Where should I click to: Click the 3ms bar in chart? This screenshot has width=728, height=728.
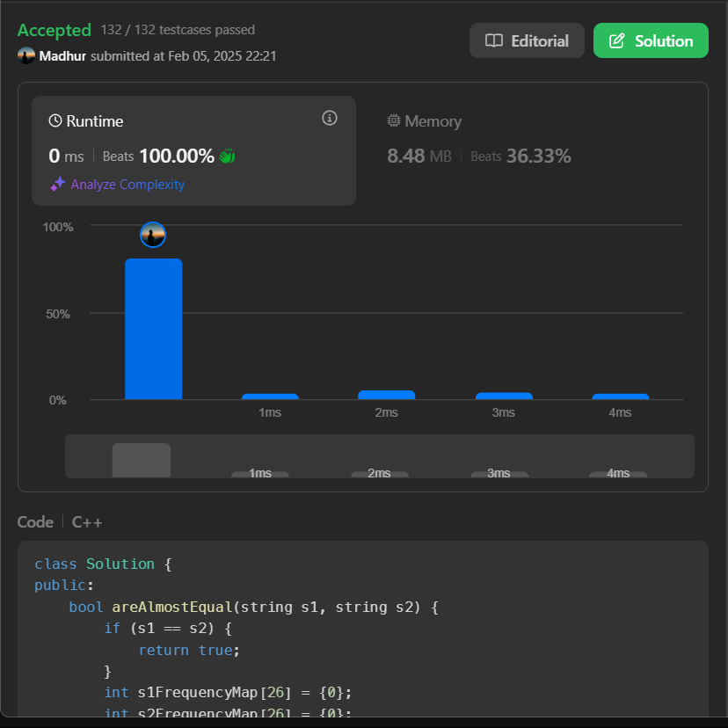504,396
